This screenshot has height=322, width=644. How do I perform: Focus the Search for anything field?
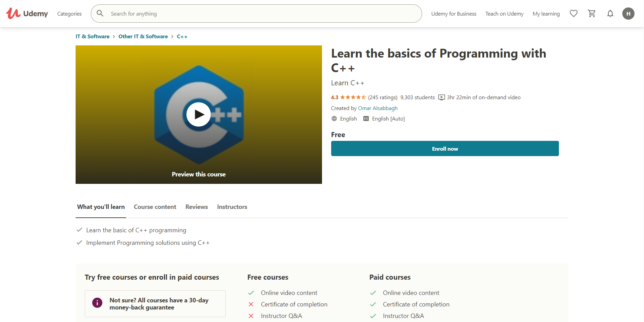coord(256,14)
